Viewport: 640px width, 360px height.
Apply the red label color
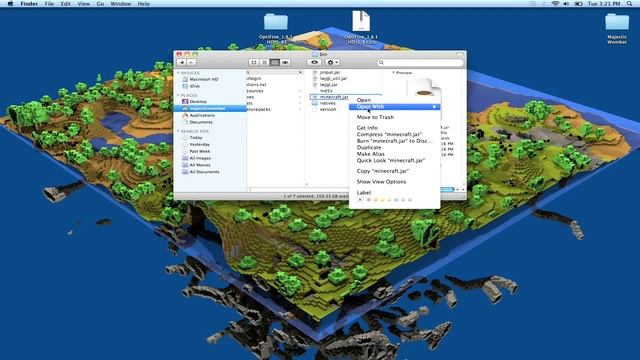(x=369, y=200)
